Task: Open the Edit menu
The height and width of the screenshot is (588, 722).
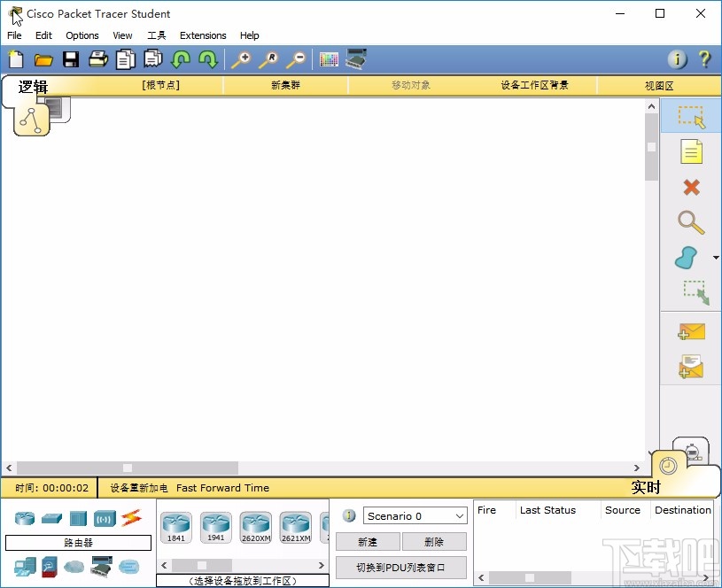Action: (43, 35)
